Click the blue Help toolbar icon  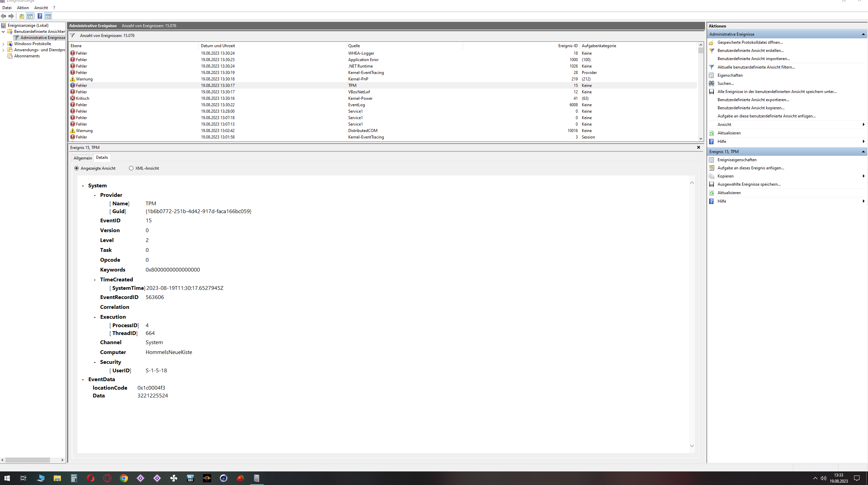(x=40, y=16)
